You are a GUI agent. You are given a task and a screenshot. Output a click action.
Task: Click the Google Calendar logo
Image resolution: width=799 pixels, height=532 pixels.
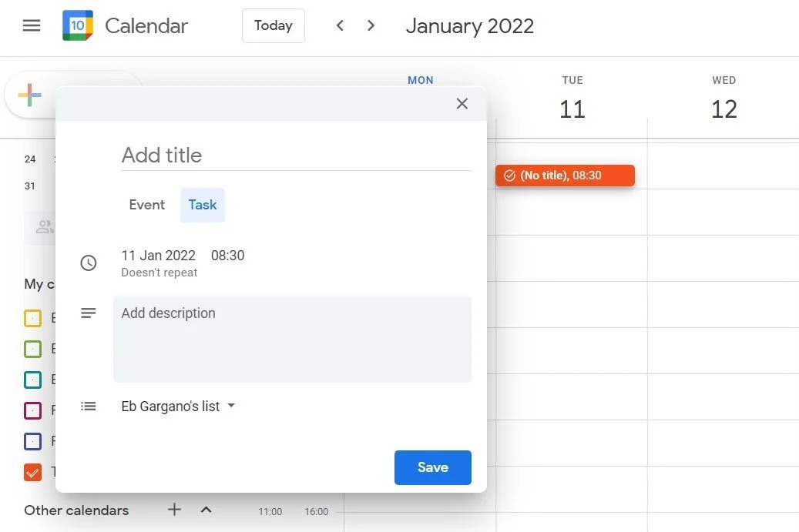78,26
